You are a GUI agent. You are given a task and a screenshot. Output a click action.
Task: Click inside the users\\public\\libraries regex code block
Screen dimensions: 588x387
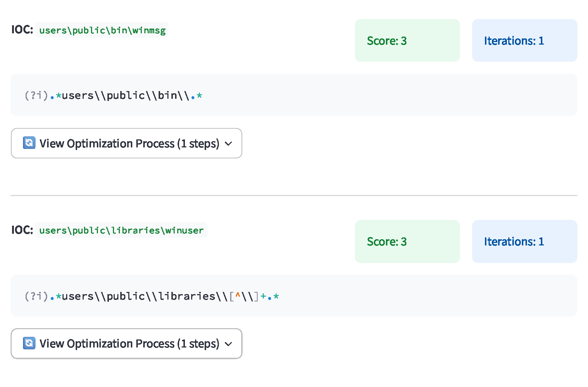click(294, 296)
